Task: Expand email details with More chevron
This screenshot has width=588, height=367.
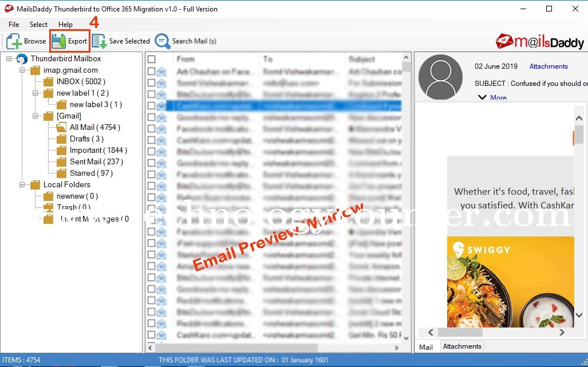Action: pyautogui.click(x=482, y=97)
